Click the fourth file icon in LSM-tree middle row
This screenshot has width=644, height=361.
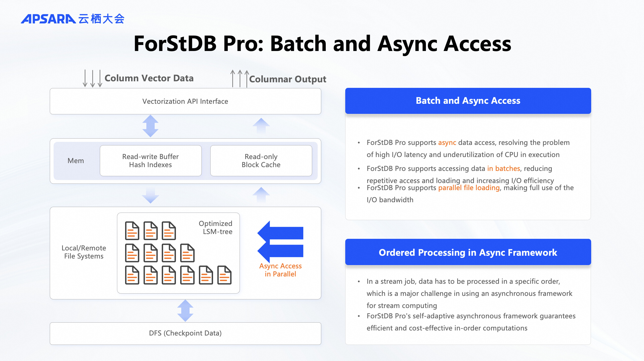click(x=187, y=253)
